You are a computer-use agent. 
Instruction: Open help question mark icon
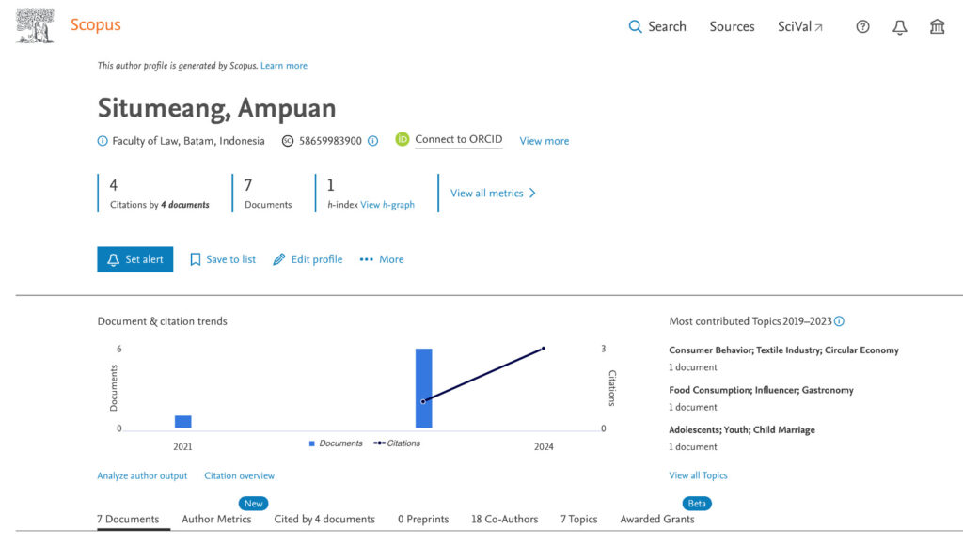click(x=862, y=26)
